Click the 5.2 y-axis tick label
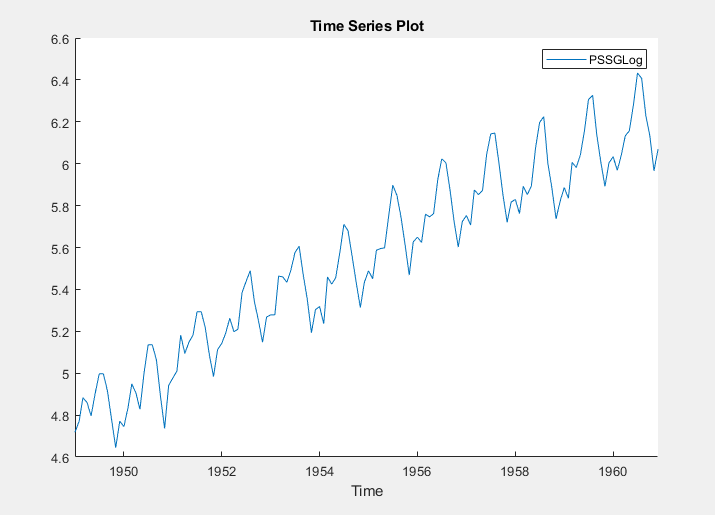The height and width of the screenshot is (515, 715). (x=59, y=333)
